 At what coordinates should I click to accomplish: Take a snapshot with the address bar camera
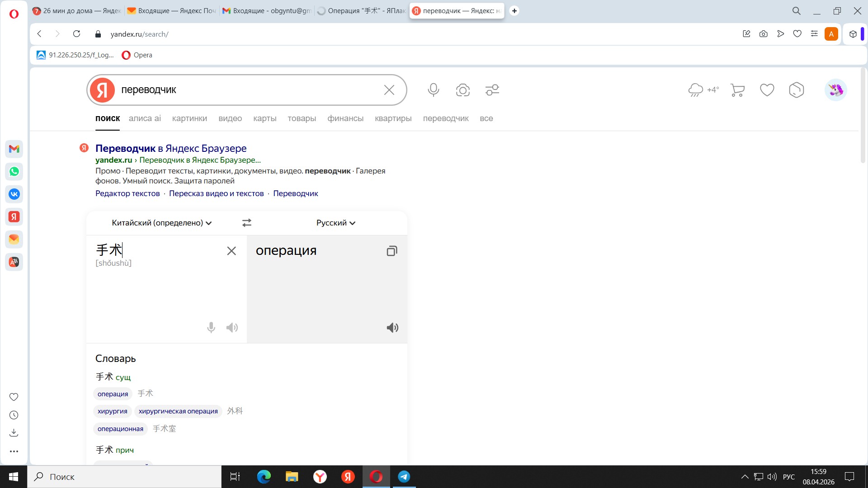pyautogui.click(x=763, y=34)
